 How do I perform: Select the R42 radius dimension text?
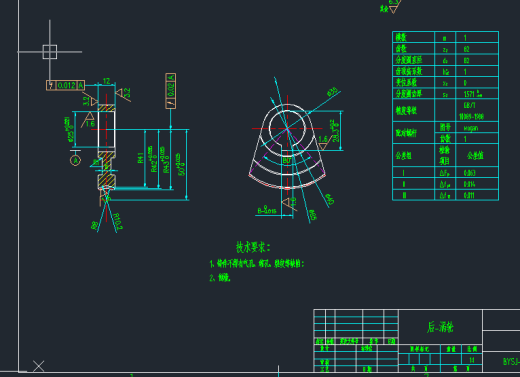point(153,159)
